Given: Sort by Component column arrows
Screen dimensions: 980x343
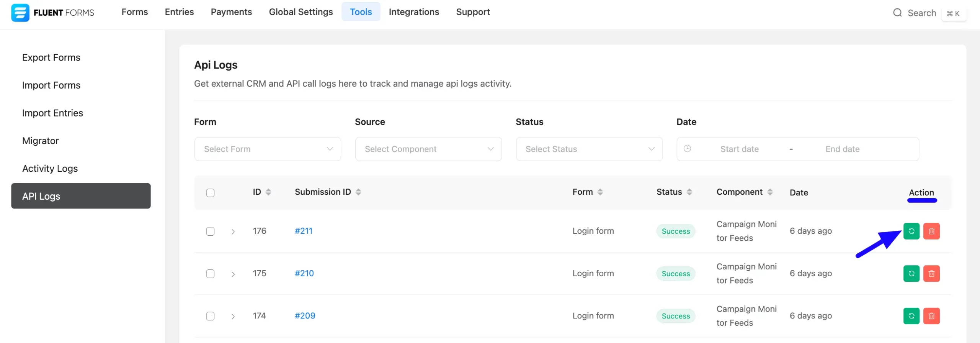Looking at the screenshot, I should point(770,192).
